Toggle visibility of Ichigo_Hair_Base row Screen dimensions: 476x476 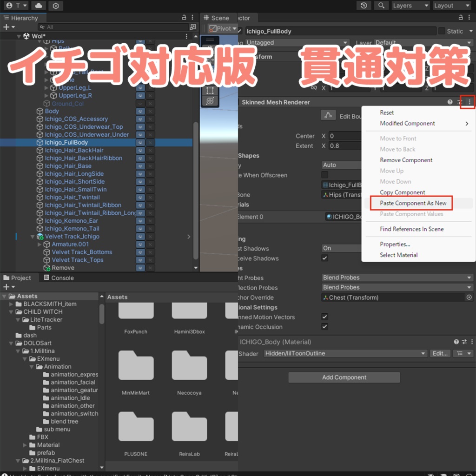tap(140, 166)
